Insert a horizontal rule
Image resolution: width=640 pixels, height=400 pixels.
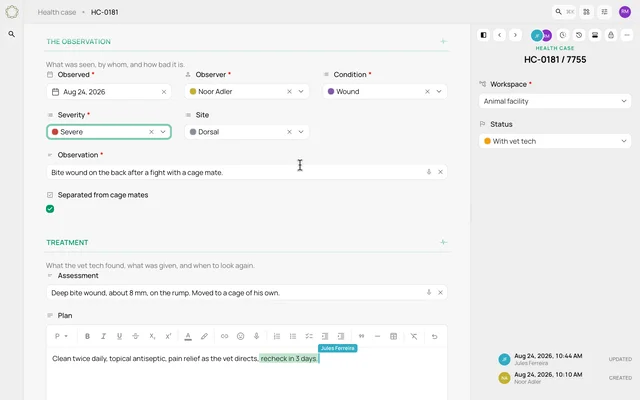(x=377, y=336)
